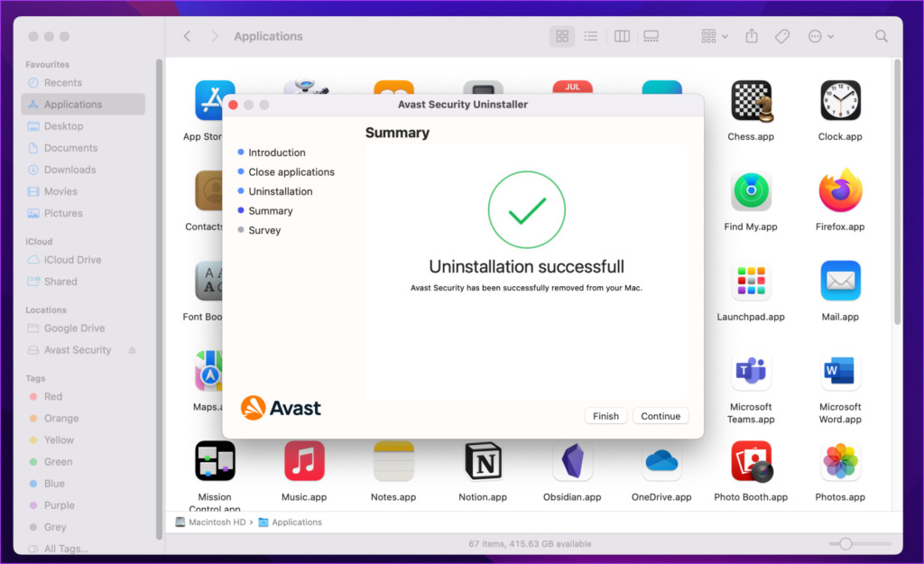Viewport: 924px width, 564px height.
Task: Click the Share toolbar icon
Action: pos(752,36)
